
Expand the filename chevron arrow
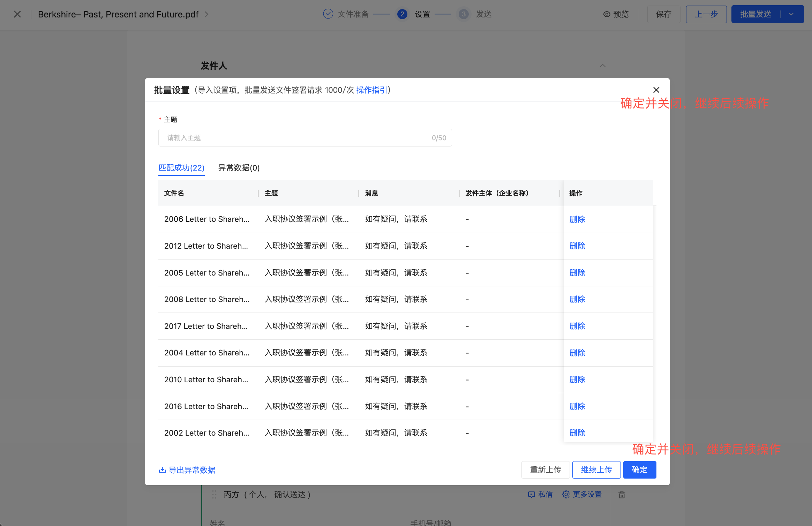206,14
